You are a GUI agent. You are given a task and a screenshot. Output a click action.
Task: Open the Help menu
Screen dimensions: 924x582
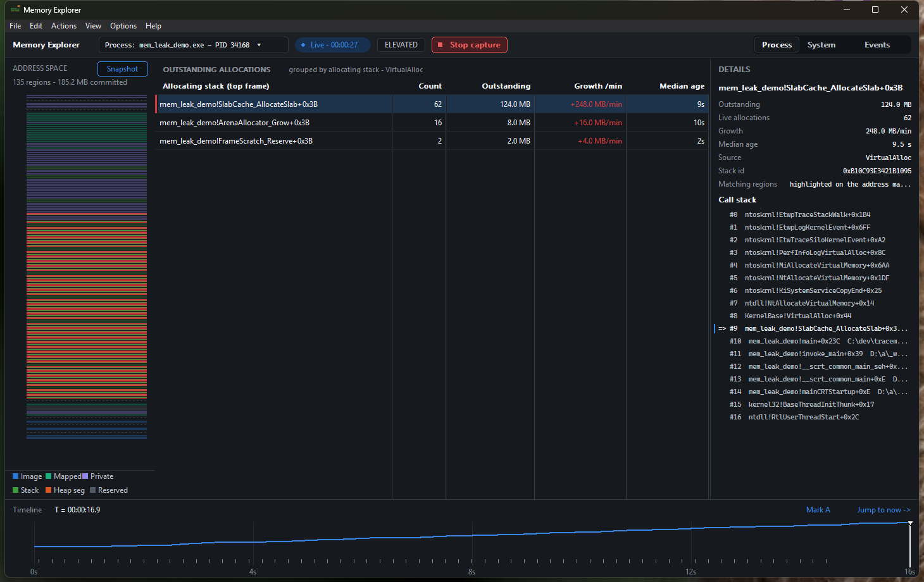tap(153, 26)
